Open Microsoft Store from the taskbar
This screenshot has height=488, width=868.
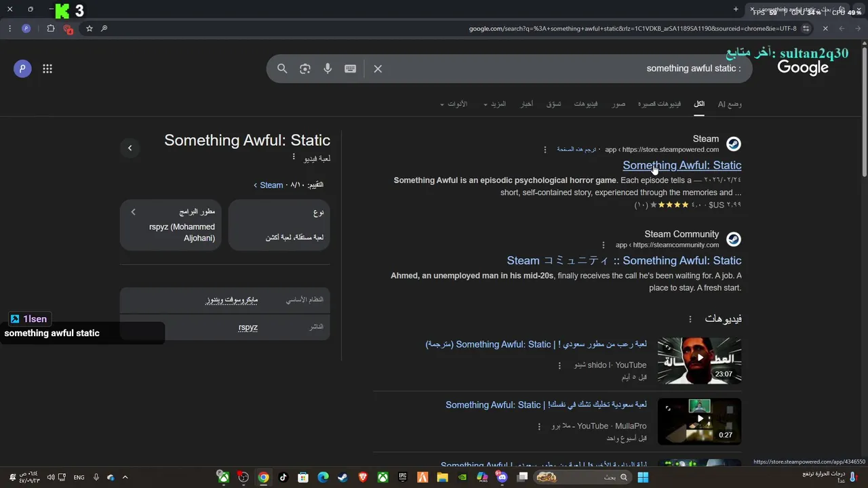click(303, 477)
